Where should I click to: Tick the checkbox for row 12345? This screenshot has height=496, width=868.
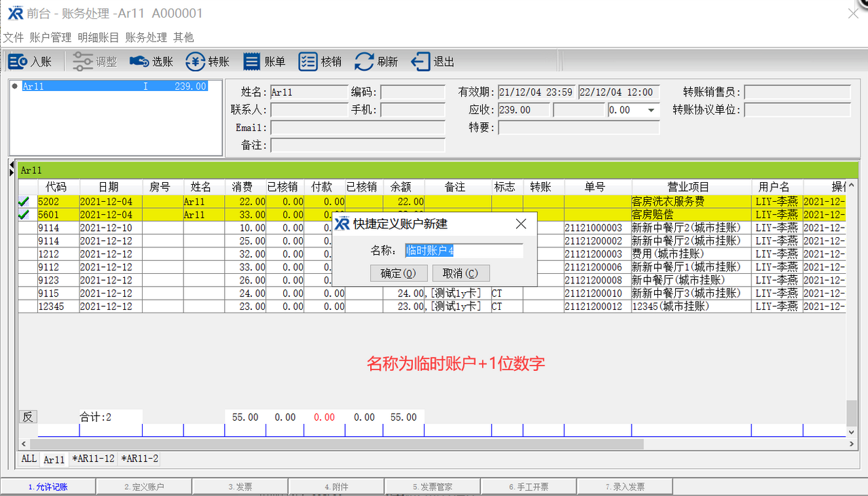[x=26, y=306]
